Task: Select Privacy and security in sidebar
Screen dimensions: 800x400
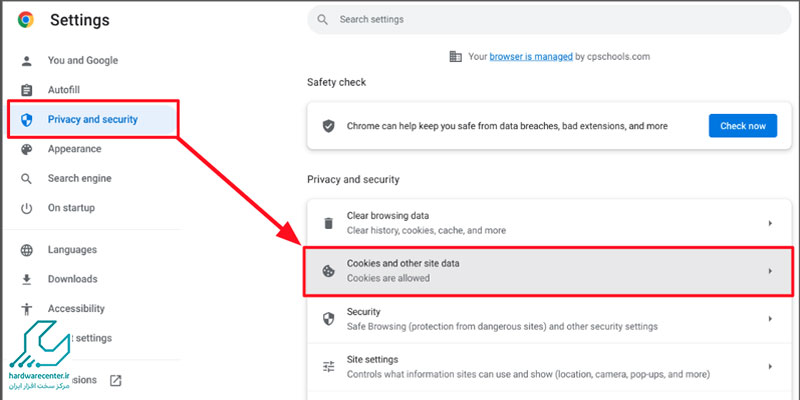Action: click(x=92, y=119)
